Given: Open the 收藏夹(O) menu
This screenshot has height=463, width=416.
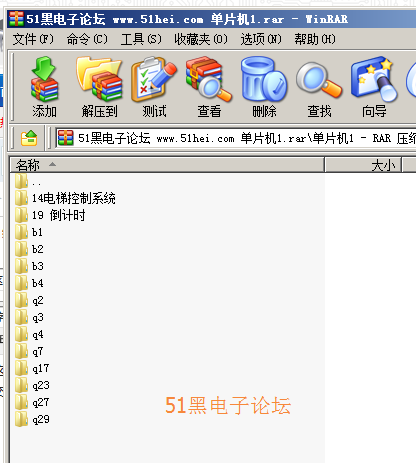Looking at the screenshot, I should 201,39.
